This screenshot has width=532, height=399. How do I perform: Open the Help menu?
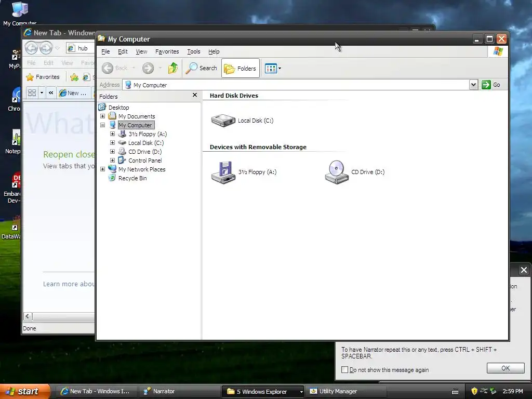pos(214,51)
